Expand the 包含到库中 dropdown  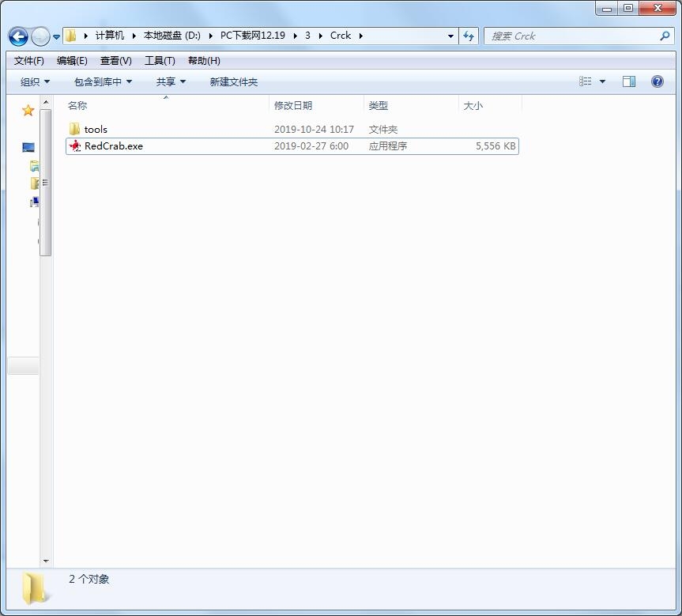[x=103, y=81]
